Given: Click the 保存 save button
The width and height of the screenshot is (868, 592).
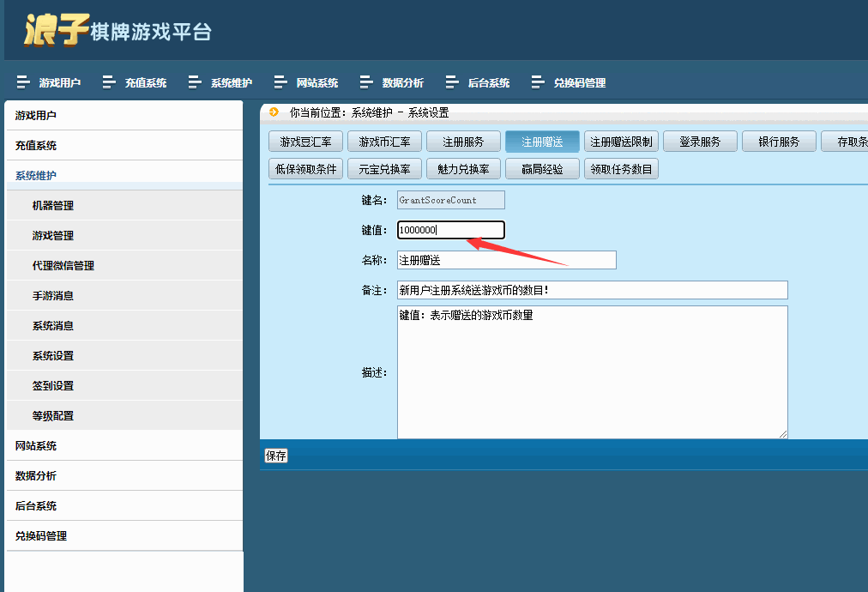Looking at the screenshot, I should pos(274,456).
